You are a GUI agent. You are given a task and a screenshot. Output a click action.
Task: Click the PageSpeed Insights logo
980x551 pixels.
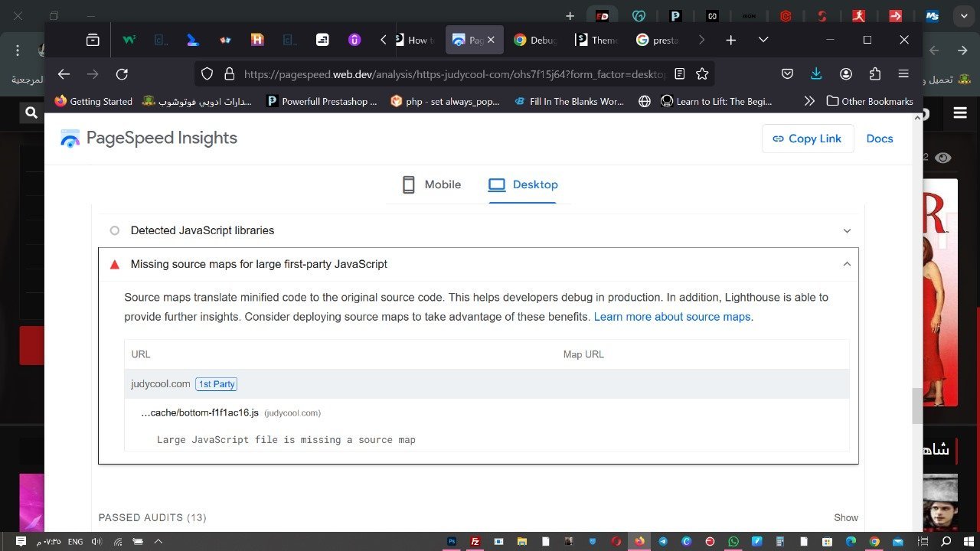pos(149,139)
